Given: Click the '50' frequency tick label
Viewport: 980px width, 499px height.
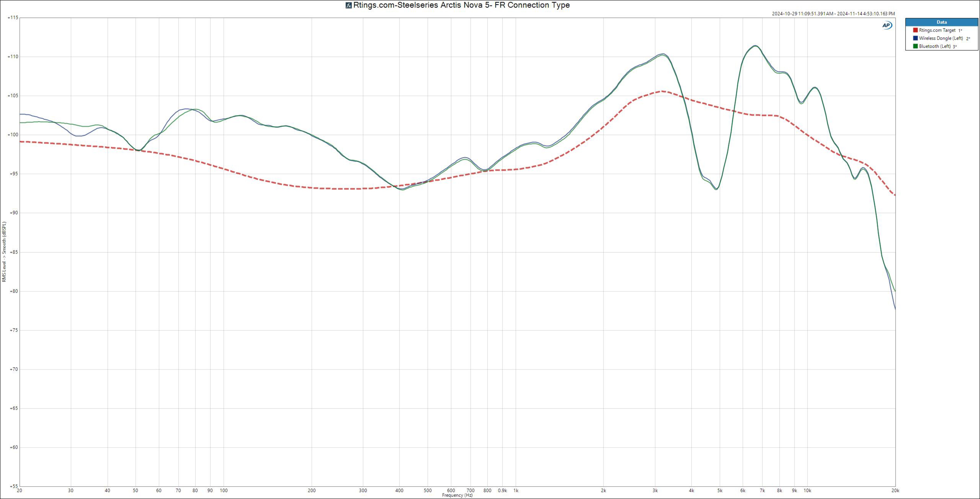Looking at the screenshot, I should [x=136, y=491].
